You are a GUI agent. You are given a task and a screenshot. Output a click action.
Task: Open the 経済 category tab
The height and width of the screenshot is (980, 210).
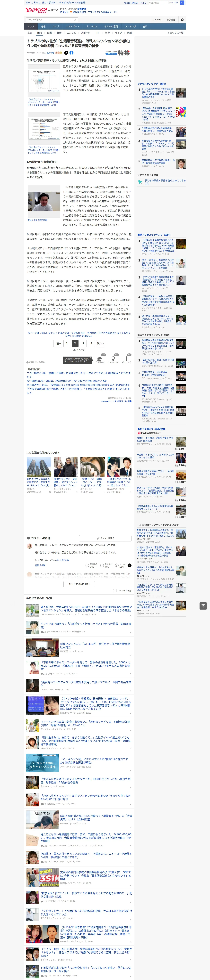pos(59,33)
